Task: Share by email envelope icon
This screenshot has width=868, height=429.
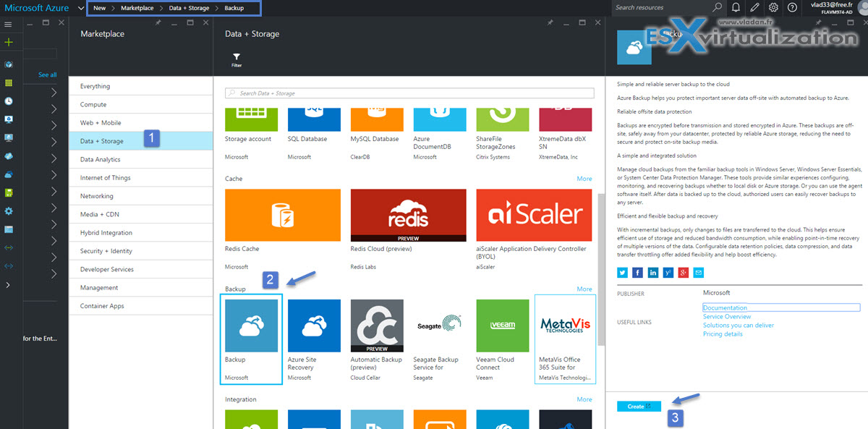Action: [x=698, y=272]
